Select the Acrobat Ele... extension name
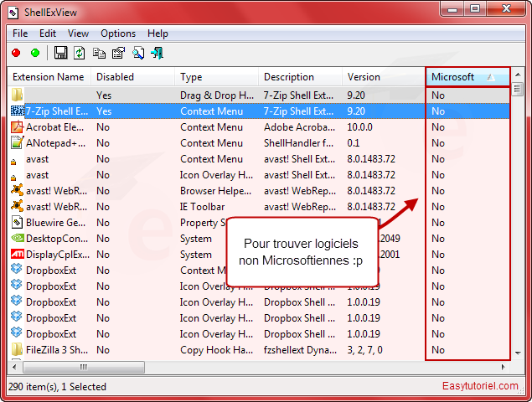The image size is (532, 402). [55, 127]
